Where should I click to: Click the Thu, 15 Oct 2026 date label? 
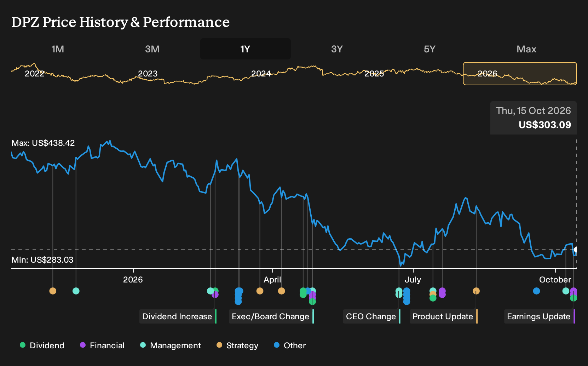click(534, 111)
